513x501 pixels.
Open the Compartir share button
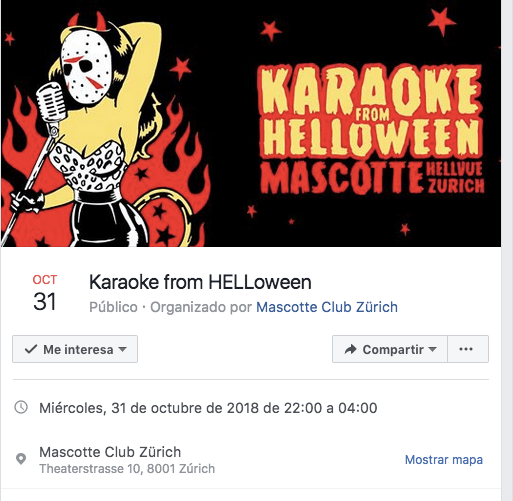[x=390, y=349]
